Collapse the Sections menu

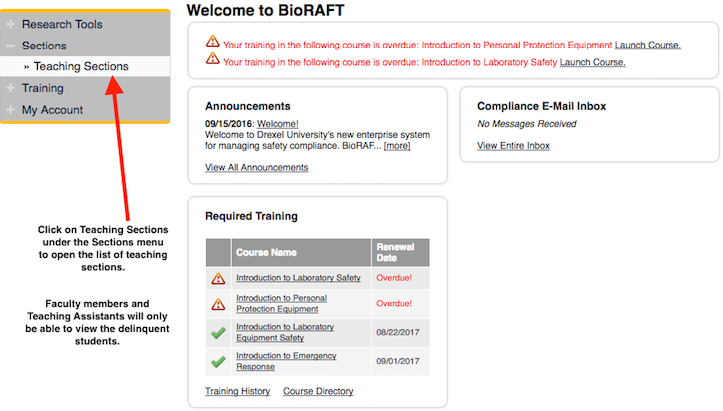click(11, 46)
